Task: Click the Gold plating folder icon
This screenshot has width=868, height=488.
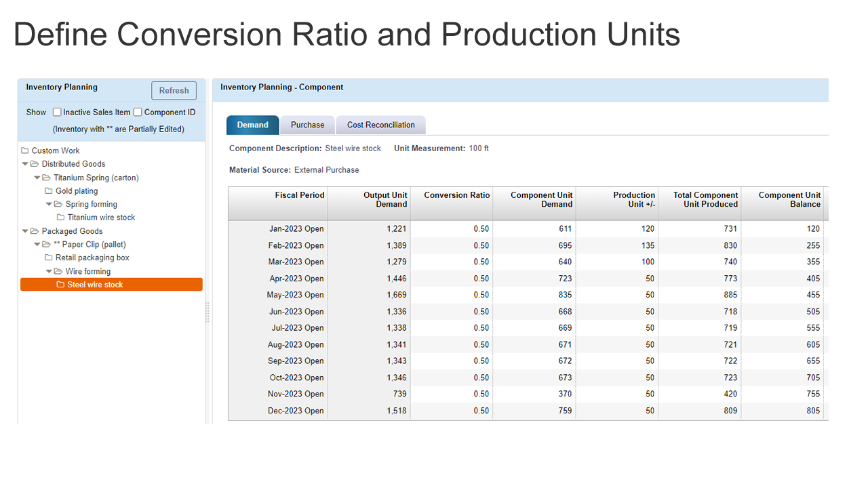Action: coord(49,191)
